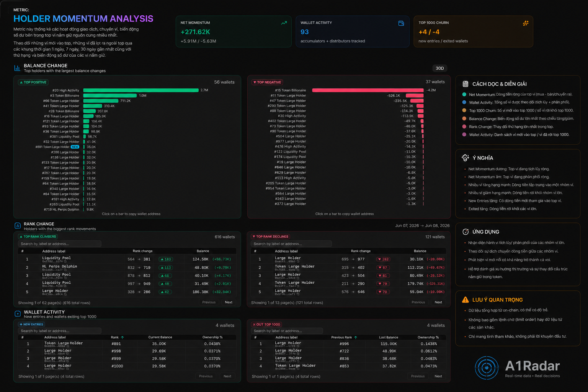Click the Net Momentum trend arrow icon
588x392 pixels.
tap(284, 23)
